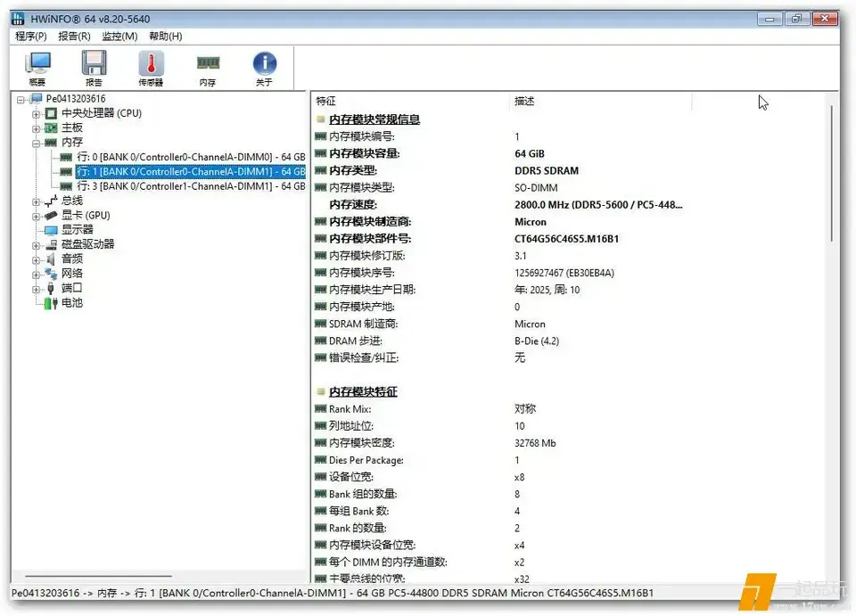Click the 电池 battery icon

(51, 303)
